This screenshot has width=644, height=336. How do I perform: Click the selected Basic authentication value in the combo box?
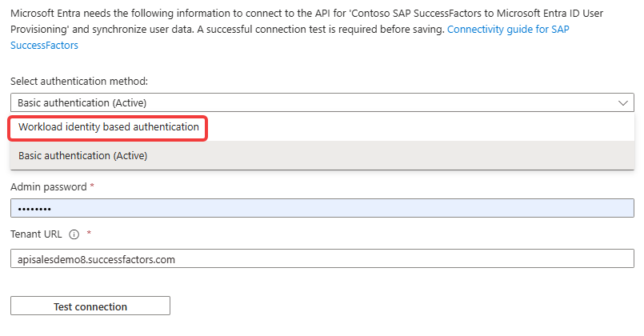(x=82, y=102)
